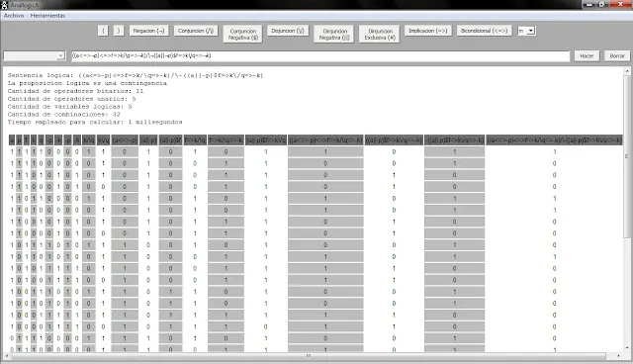Screen dimensions: 633x364
Task: Insert the Disjuncion (\/) operator
Action: pos(288,31)
